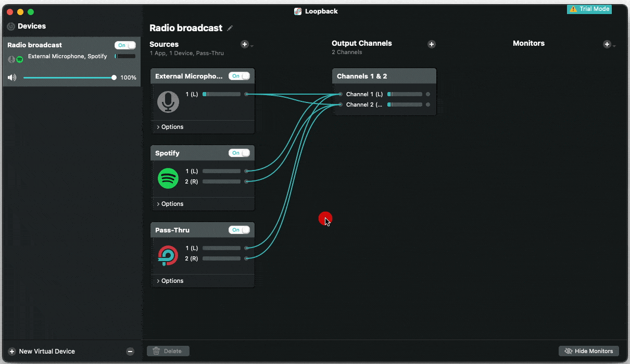Click the Radio broadcast volume slider handle
630x364 pixels.
click(114, 77)
